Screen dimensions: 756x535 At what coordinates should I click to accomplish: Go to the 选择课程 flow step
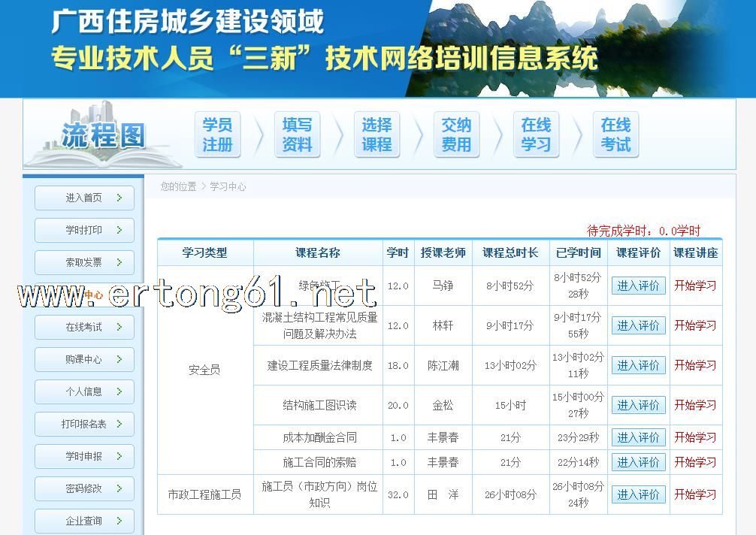[376, 135]
